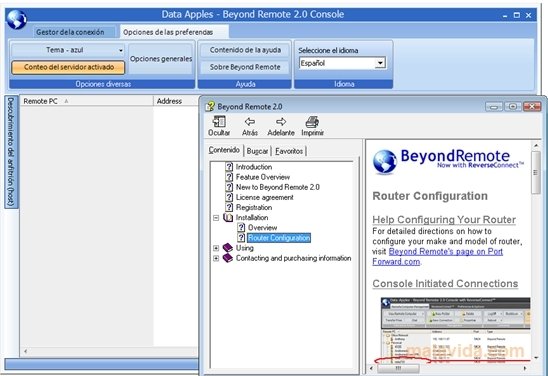Image resolution: width=548 pixels, height=376 pixels.
Task: Click Sobre Beyond Remote button
Action: [x=245, y=67]
